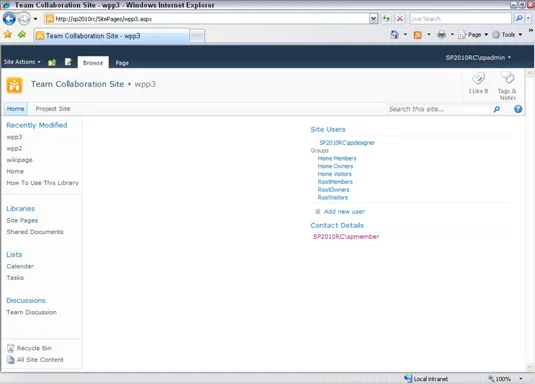Open the Team Discussion board
The height and width of the screenshot is (384, 535).
coord(31,312)
